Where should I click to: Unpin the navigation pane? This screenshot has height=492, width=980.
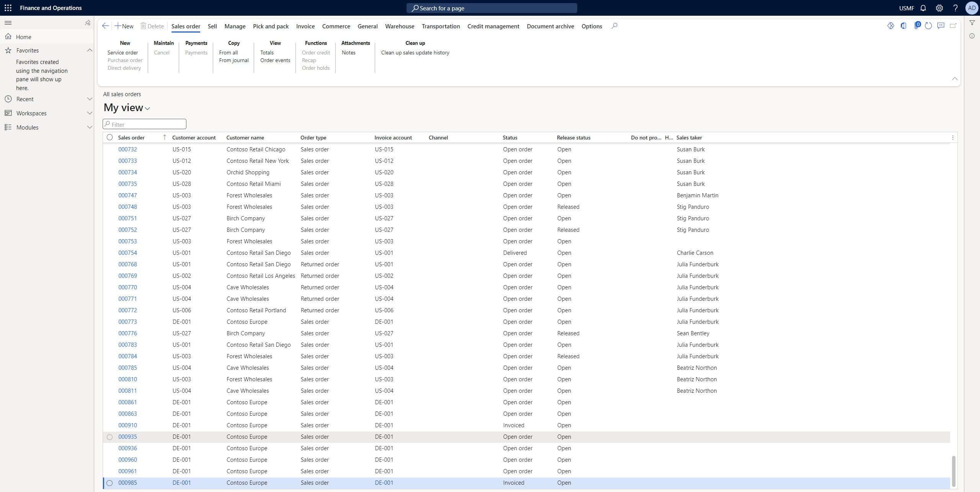point(87,23)
